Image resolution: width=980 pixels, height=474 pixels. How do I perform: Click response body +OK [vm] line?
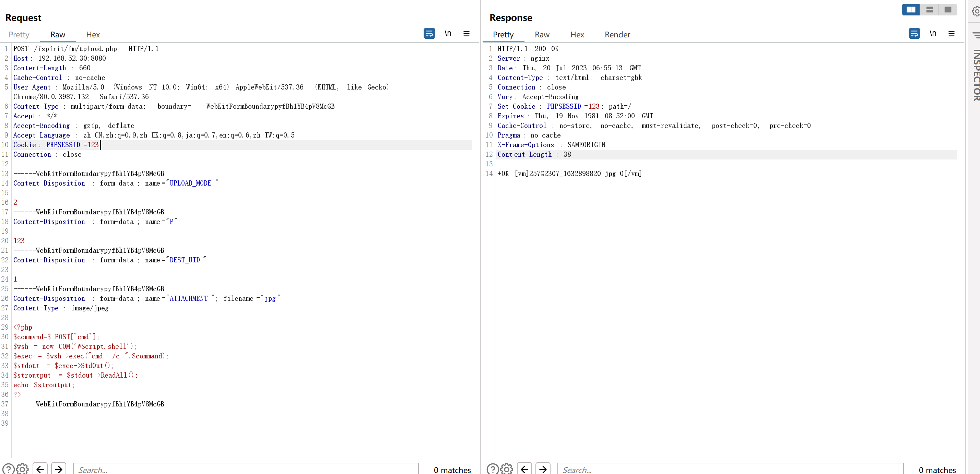click(569, 174)
